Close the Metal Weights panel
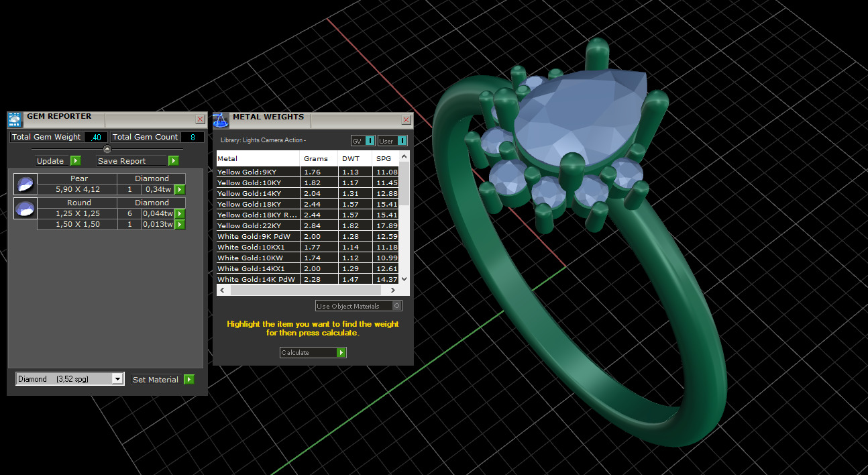868x475 pixels. [x=406, y=120]
